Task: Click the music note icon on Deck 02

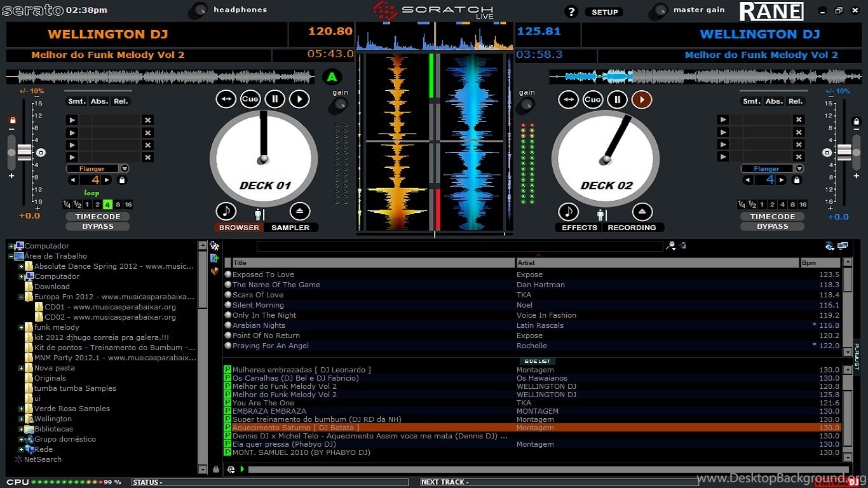Action: 568,212
